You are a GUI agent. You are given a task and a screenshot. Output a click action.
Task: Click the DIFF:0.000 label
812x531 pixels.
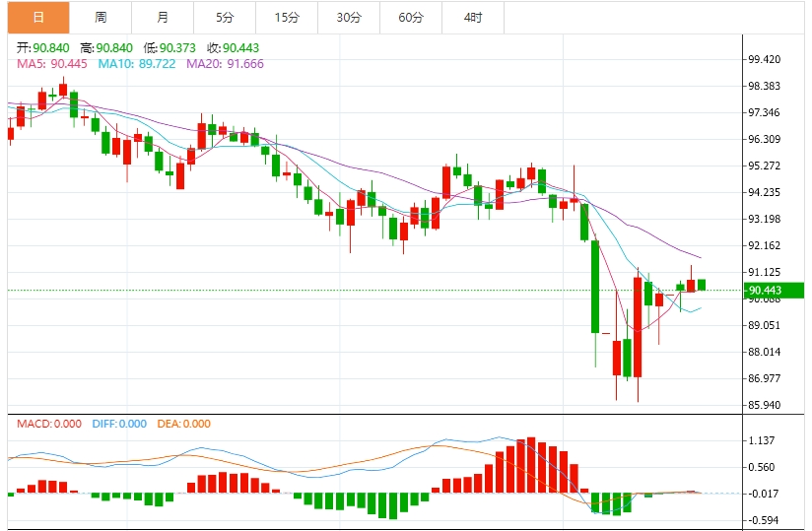[x=119, y=424]
